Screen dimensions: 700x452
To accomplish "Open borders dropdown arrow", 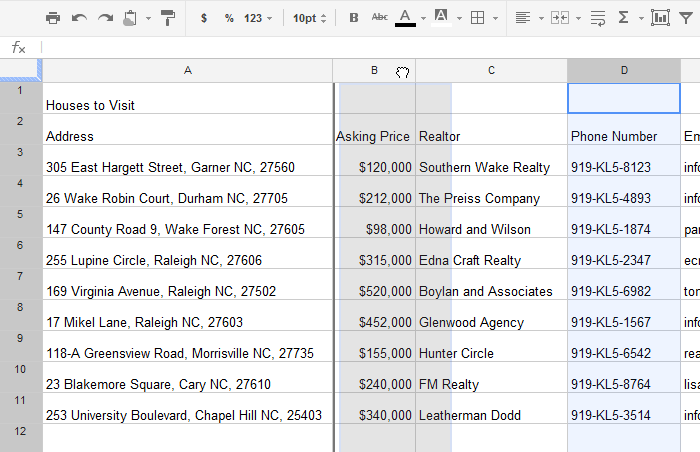I will 495,19.
